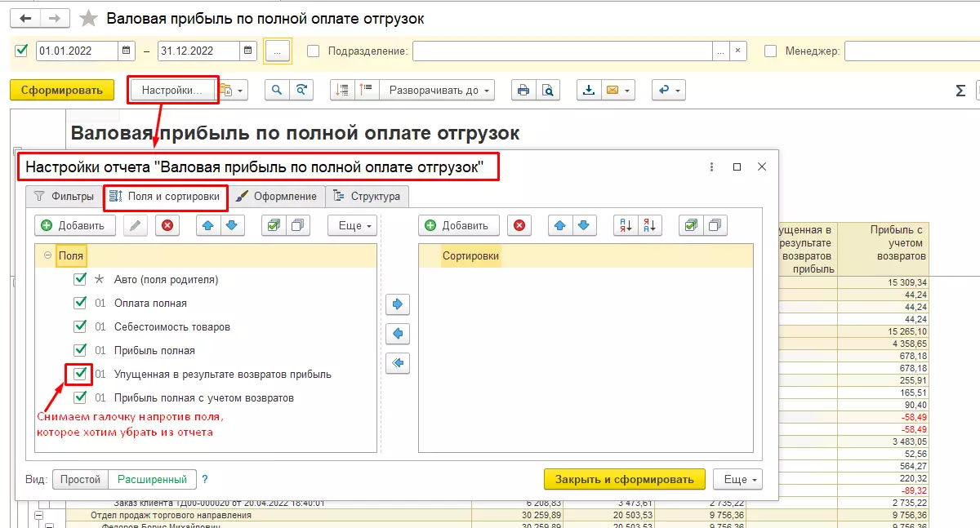Enable the Подразделение filter checkbox
980x528 pixels.
[x=313, y=51]
